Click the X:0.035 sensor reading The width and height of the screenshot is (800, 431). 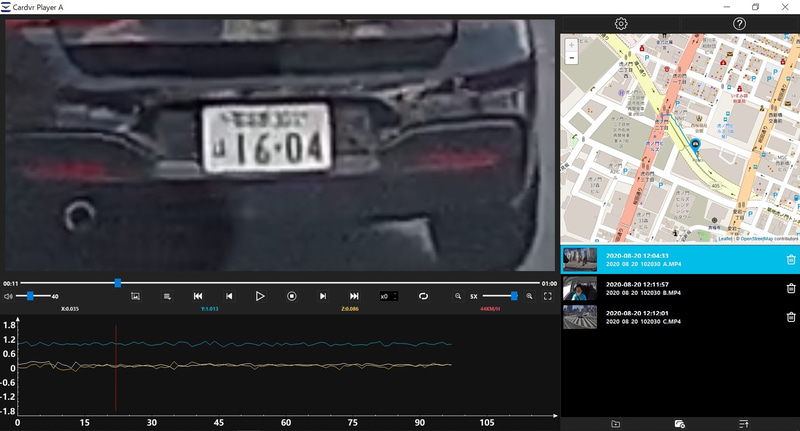click(x=70, y=309)
